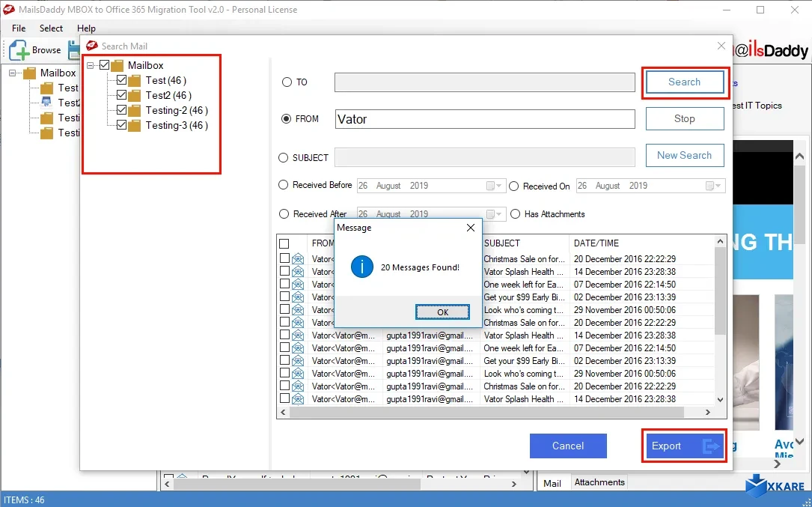The width and height of the screenshot is (812, 507).
Task: Click the FROM search field containing Vator
Action: 484,118
